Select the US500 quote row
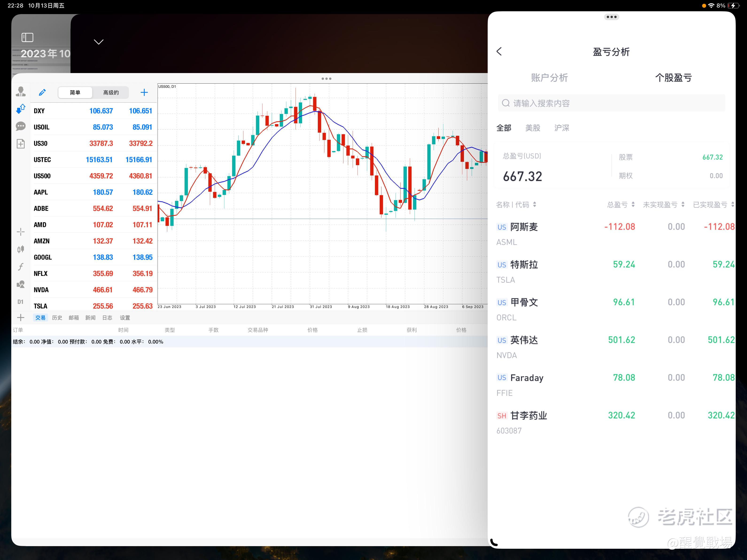 coord(93,176)
